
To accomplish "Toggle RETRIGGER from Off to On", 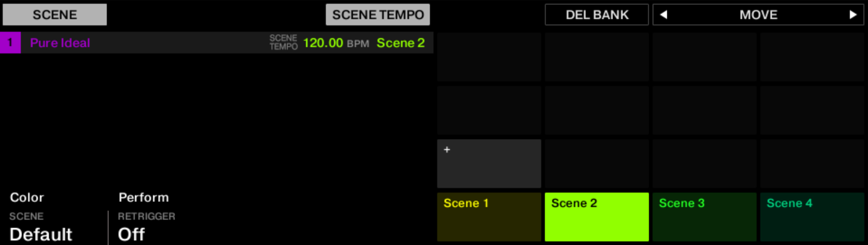I will (132, 234).
